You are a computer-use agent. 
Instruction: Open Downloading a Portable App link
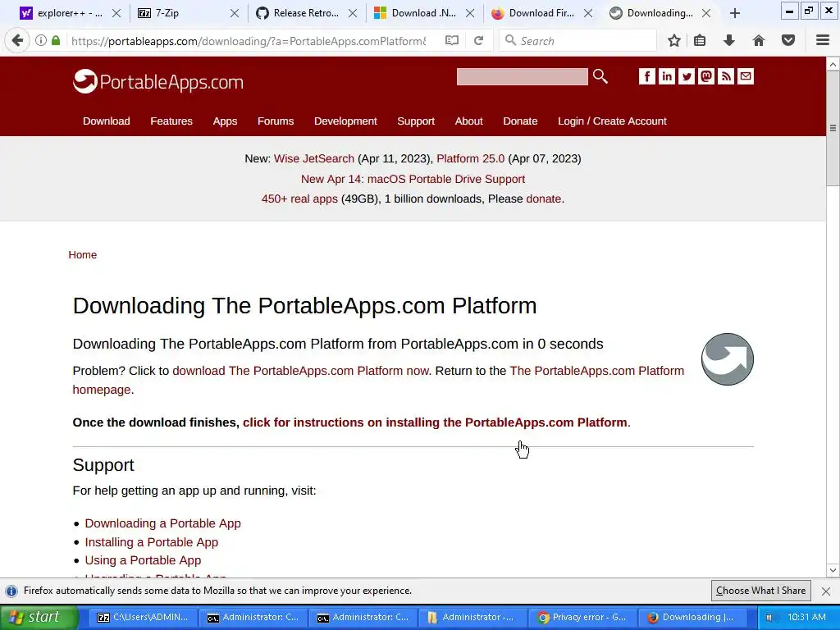coord(163,523)
